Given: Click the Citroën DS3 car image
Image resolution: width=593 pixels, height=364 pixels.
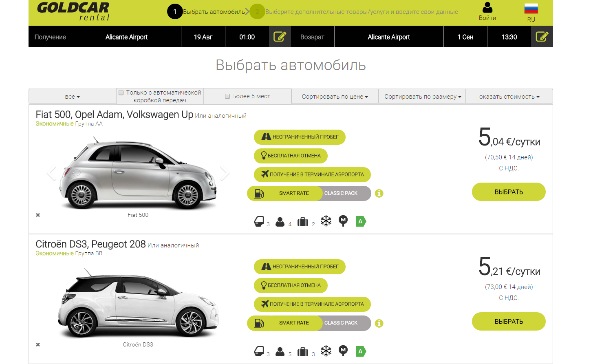Looking at the screenshot, I should point(138,303).
